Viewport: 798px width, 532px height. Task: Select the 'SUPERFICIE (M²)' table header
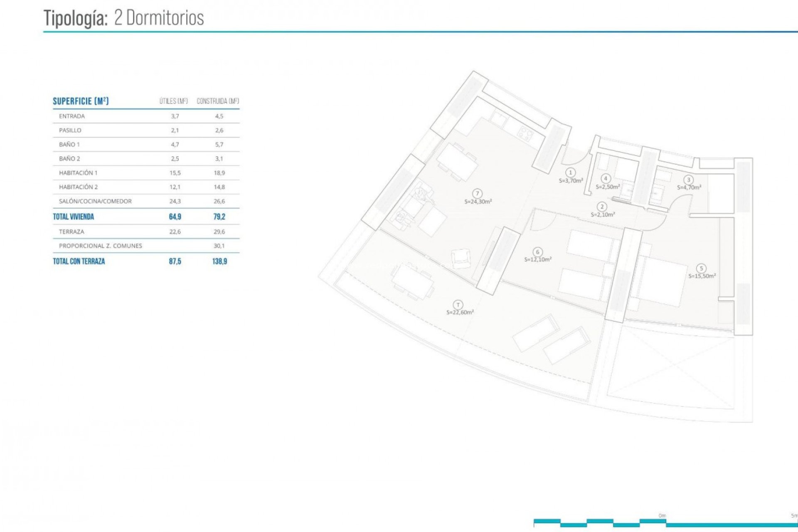[x=81, y=101]
